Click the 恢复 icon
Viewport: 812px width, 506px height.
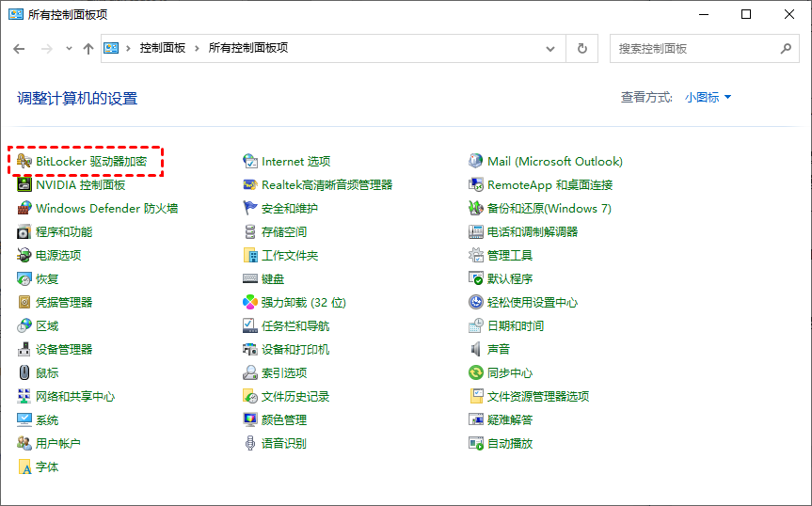point(24,279)
